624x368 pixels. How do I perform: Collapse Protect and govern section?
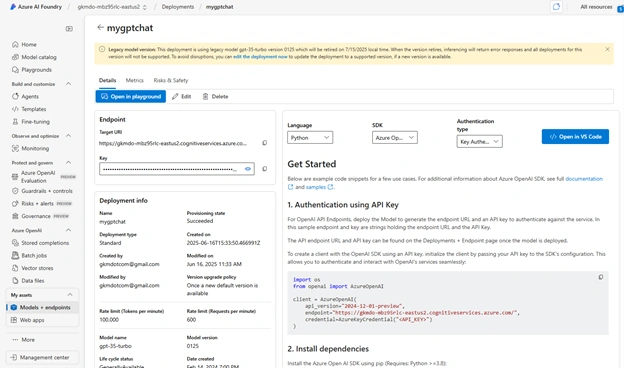68,163
